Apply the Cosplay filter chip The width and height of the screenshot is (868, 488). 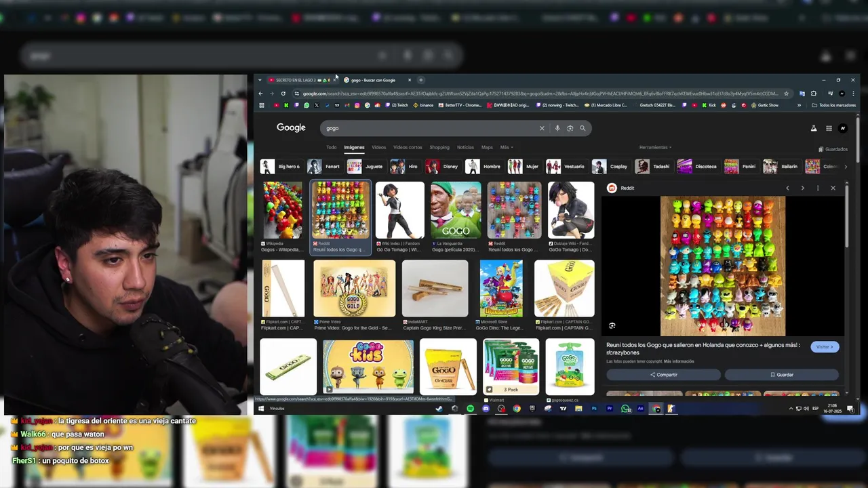(x=610, y=166)
